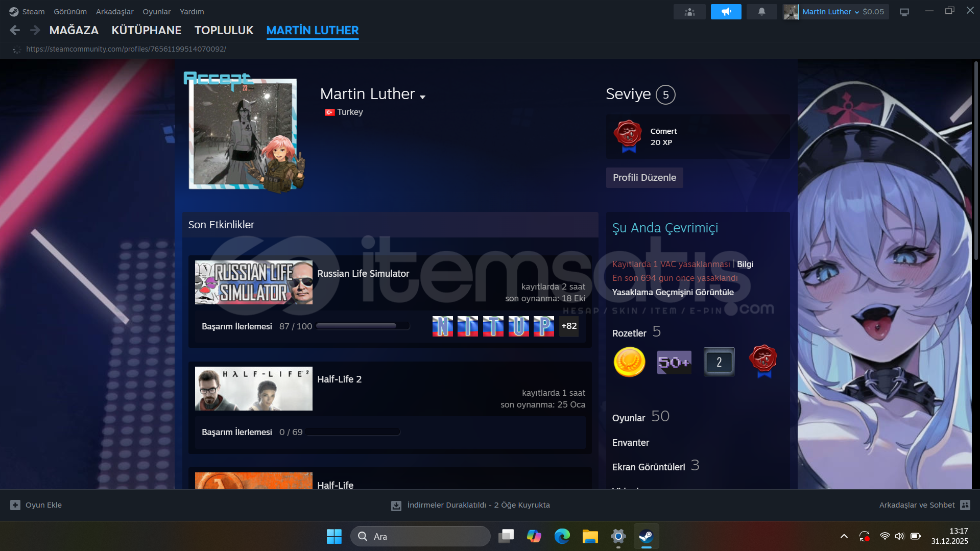Open the Oyunlar menu
Viewport: 980px width, 551px height.
tap(157, 12)
